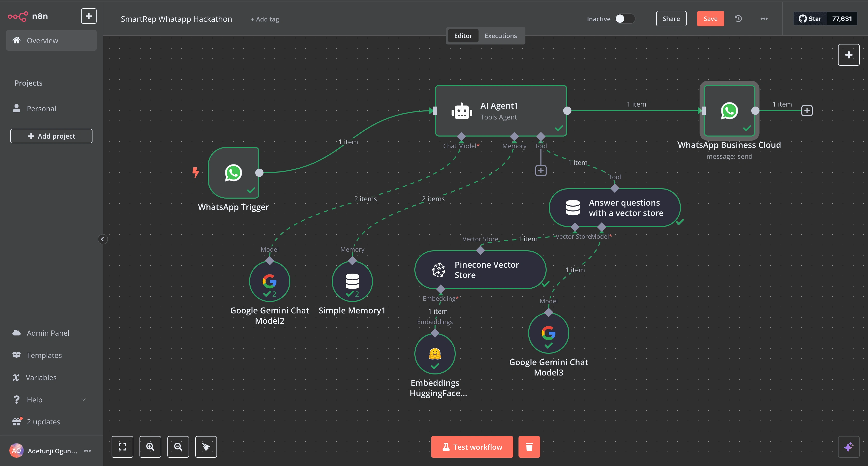The height and width of the screenshot is (466, 868).
Task: Switch to the Editor tab
Action: click(x=463, y=36)
